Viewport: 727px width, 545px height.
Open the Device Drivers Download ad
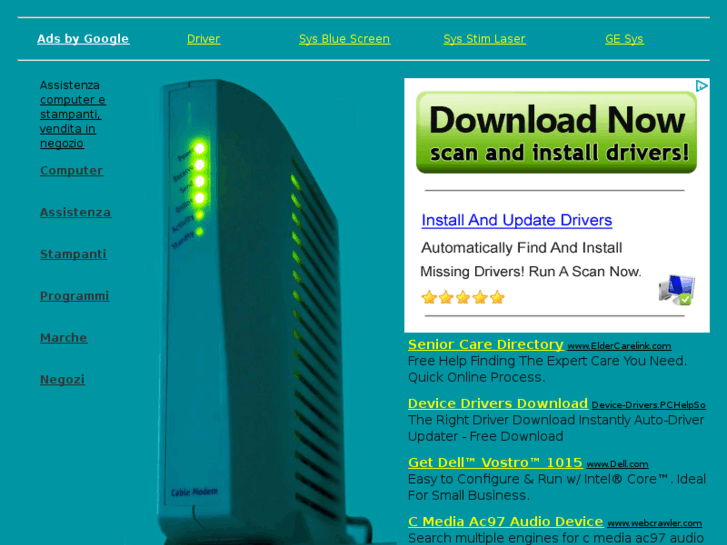pos(497,404)
